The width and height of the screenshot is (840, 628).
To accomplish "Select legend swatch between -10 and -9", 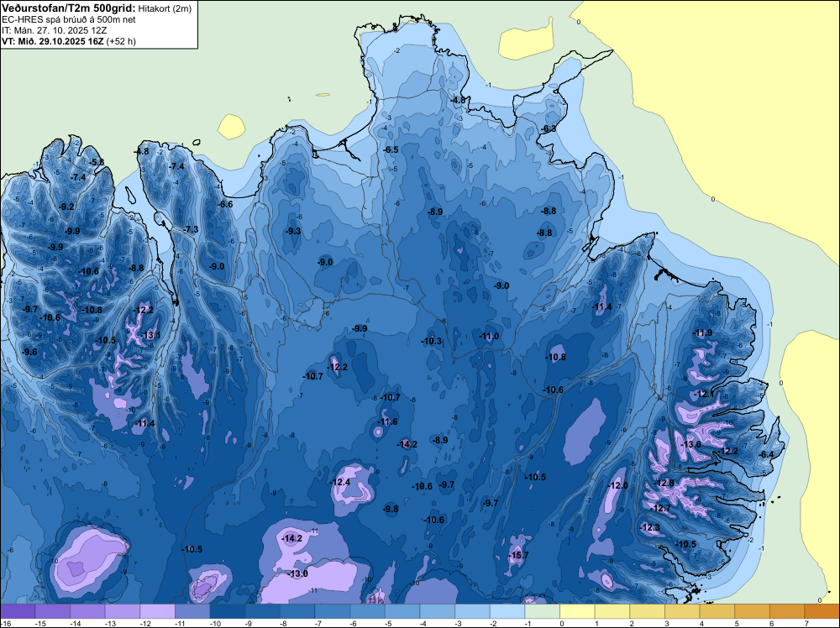I will click(x=228, y=611).
